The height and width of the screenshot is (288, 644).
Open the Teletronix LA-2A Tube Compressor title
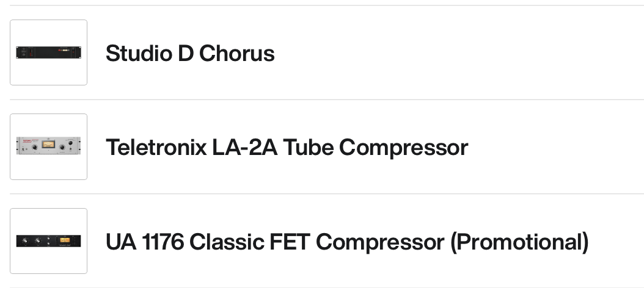(287, 147)
